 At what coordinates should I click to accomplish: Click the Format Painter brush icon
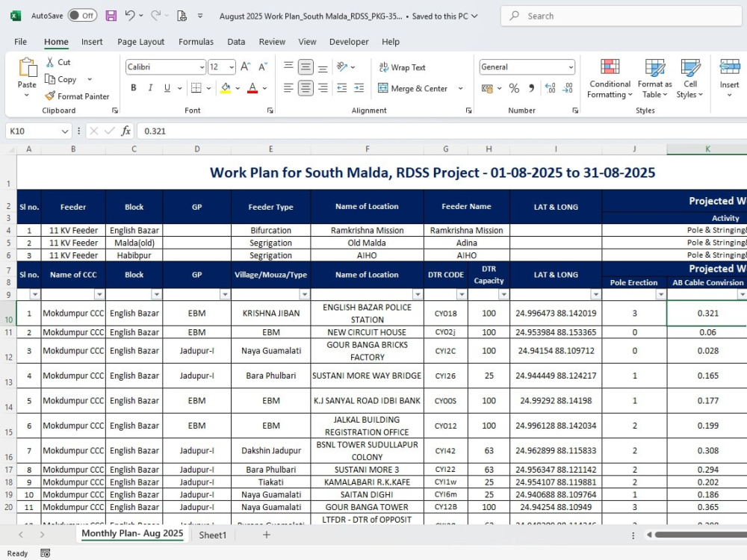pyautogui.click(x=49, y=96)
